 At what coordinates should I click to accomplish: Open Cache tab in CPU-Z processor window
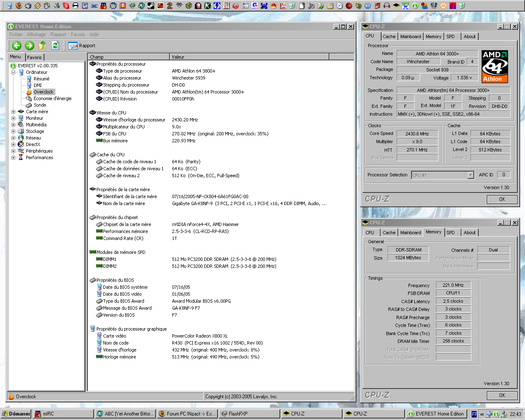pos(389,37)
